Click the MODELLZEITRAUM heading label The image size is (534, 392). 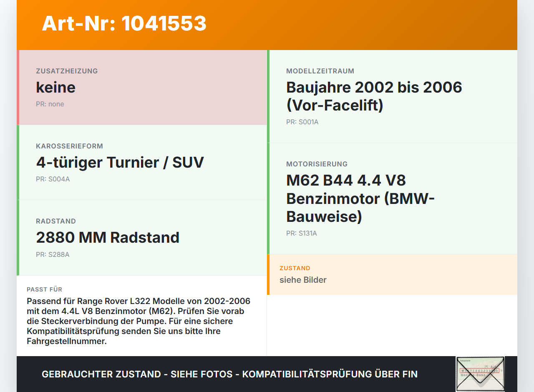tap(320, 71)
